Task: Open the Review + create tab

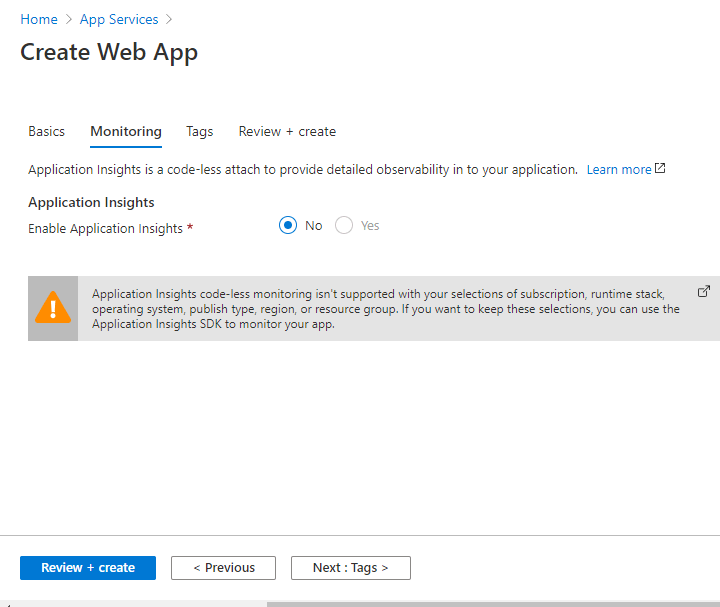Action: [x=287, y=132]
